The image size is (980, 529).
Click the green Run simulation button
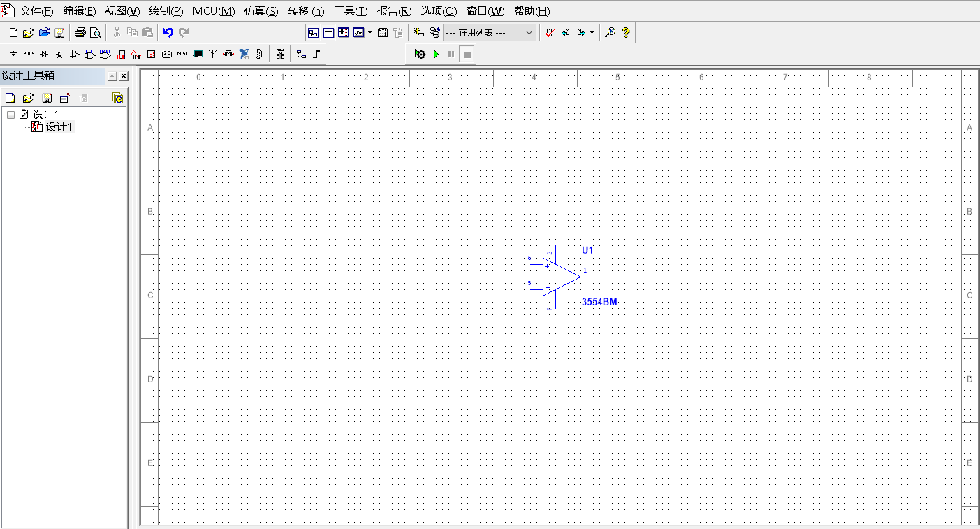click(436, 54)
